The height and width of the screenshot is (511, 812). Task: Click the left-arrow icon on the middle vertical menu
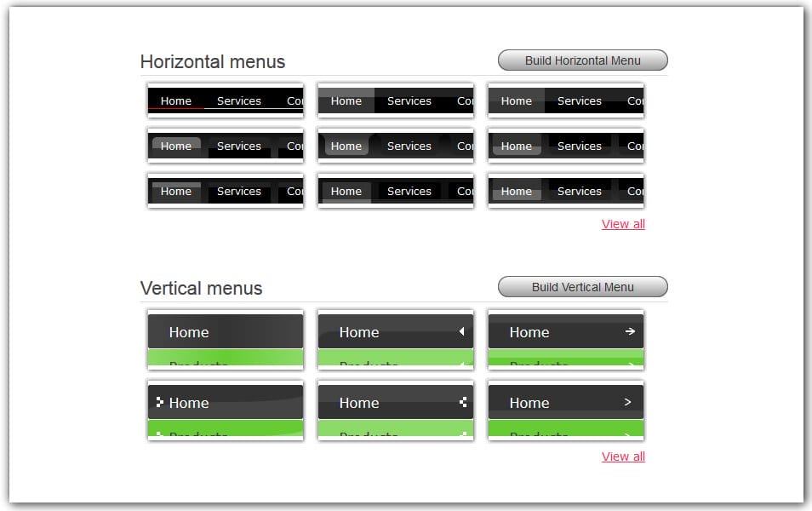(464, 332)
